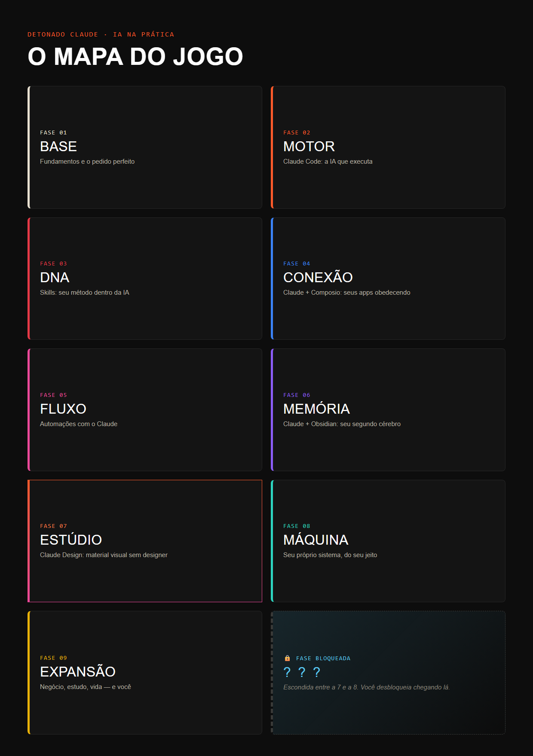This screenshot has height=756, width=533.
Task: Click the ? ? ? locked phase title
Action: tap(302, 672)
